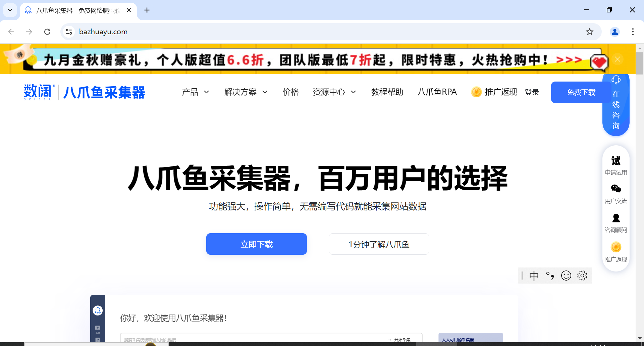
Task: Expand the 解决方案 menu
Action: (x=246, y=92)
